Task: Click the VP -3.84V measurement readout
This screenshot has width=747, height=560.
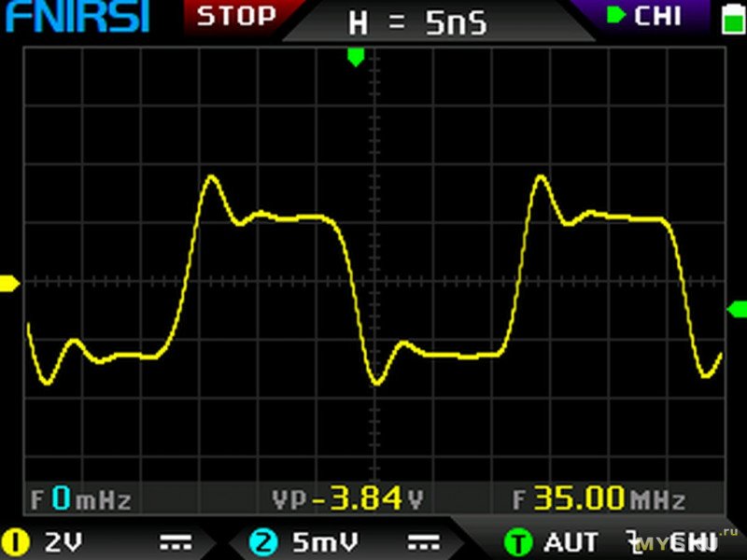Action: coord(347,498)
